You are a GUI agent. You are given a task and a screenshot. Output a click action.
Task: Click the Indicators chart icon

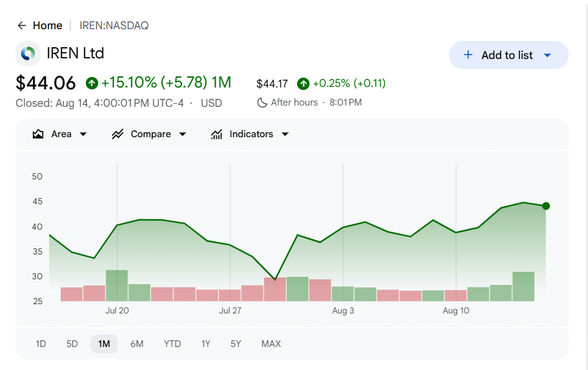tap(216, 134)
